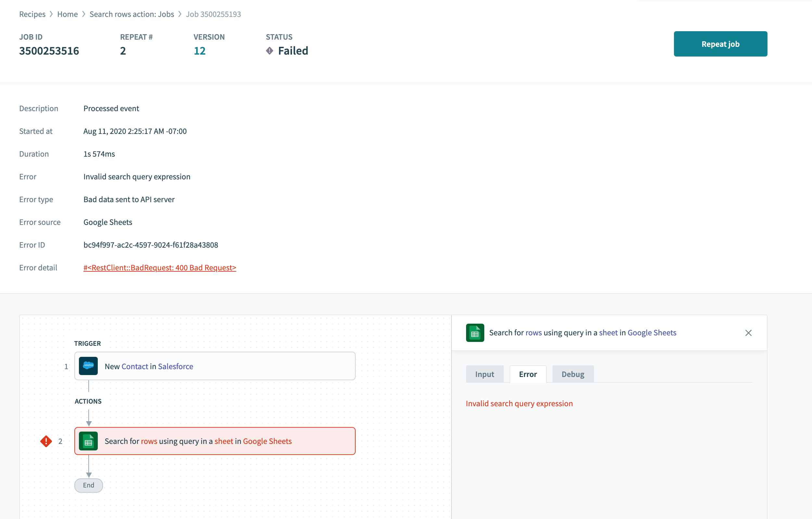812x519 pixels.
Task: Close the step details panel
Action: pyautogui.click(x=748, y=333)
